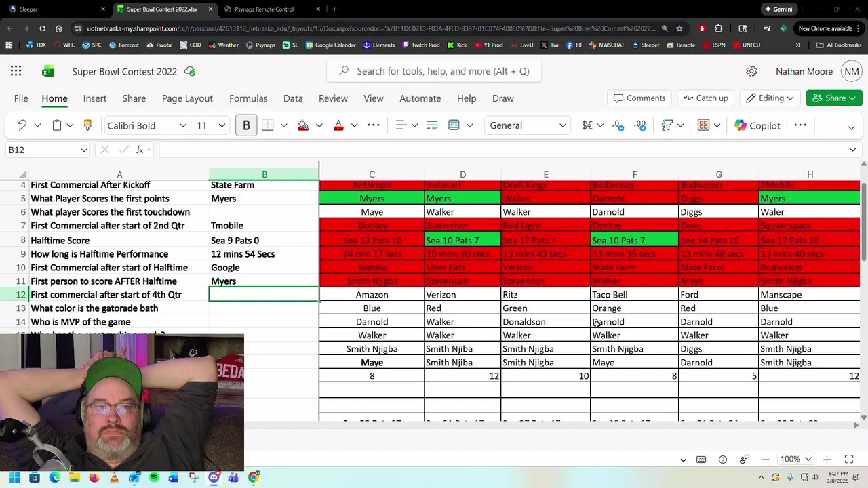The image size is (868, 488).
Task: Switch to the Page Layout tab
Action: point(187,98)
